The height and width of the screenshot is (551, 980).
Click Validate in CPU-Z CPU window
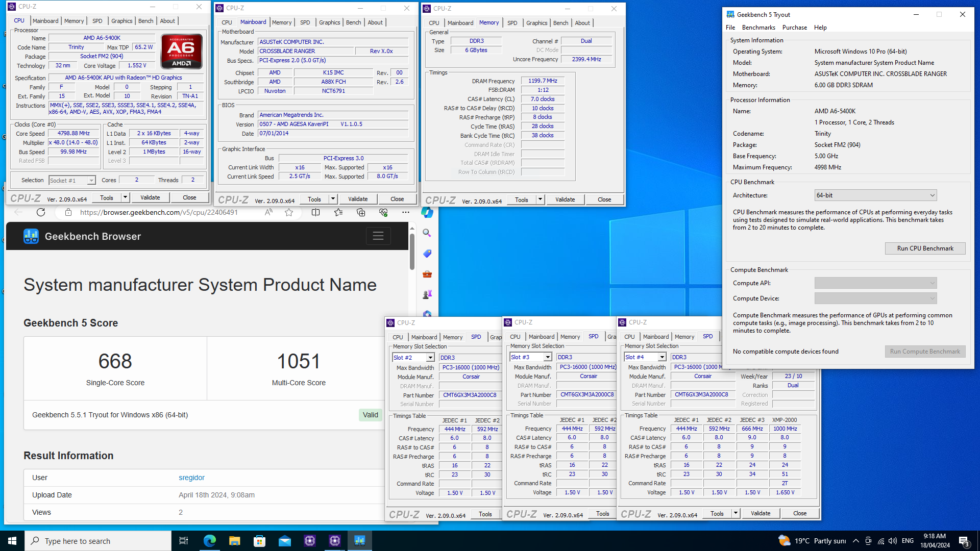coord(150,197)
